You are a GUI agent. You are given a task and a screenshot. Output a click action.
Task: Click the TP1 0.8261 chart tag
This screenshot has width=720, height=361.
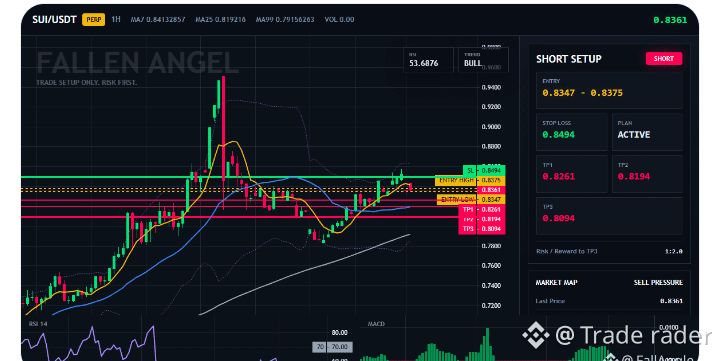click(482, 209)
